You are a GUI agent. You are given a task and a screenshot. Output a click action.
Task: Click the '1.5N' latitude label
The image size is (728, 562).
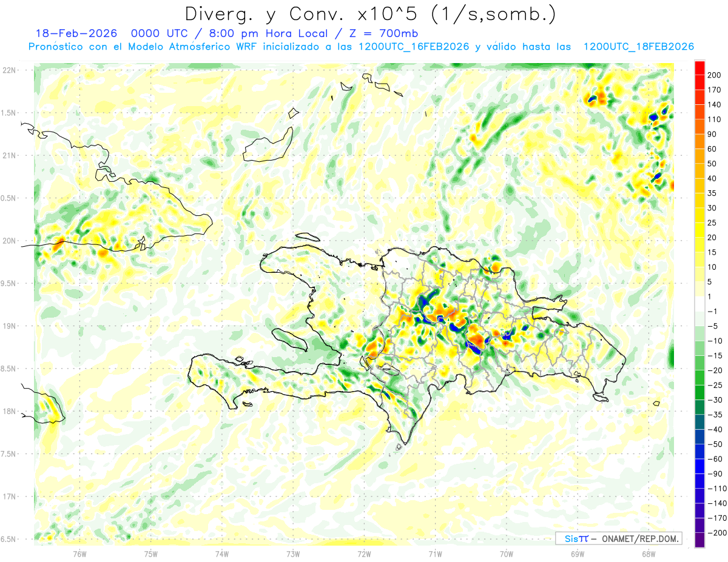click(9, 113)
